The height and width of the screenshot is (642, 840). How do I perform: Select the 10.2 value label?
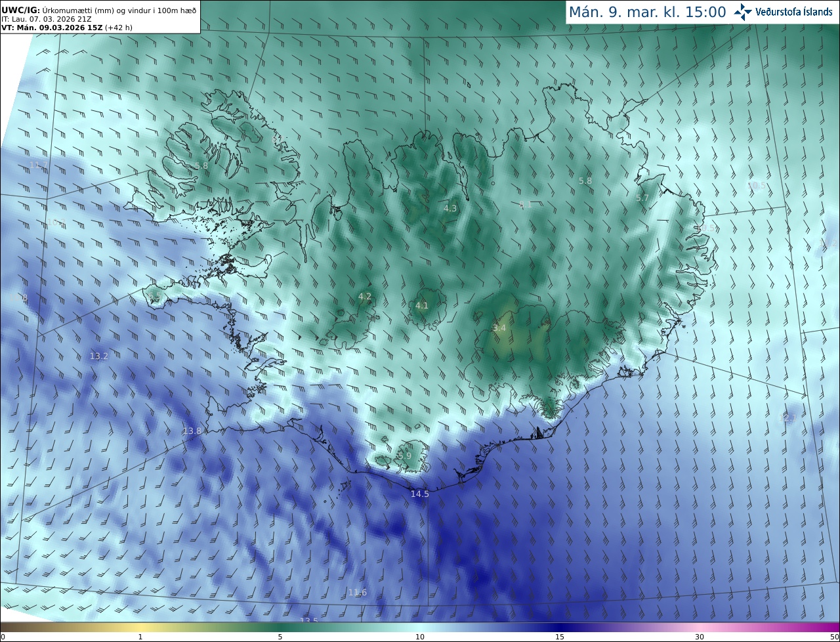pos(55,223)
